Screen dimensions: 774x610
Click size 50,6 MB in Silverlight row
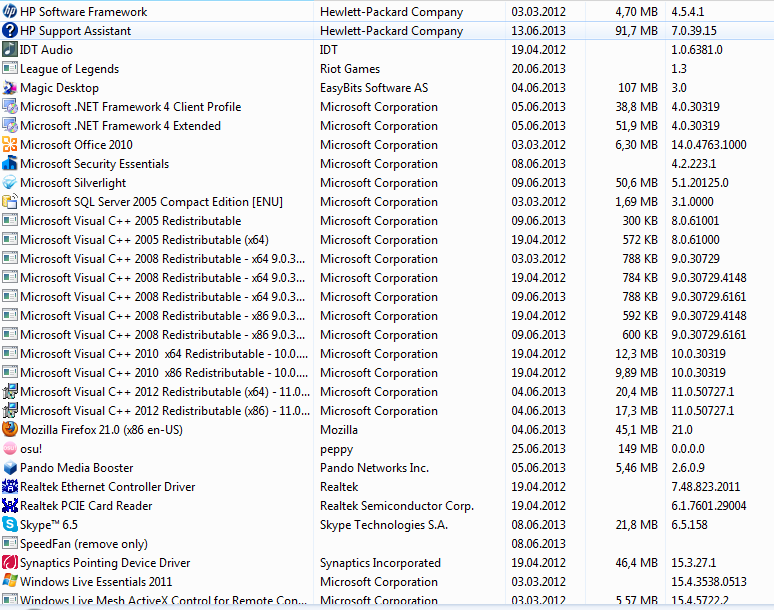pos(636,183)
